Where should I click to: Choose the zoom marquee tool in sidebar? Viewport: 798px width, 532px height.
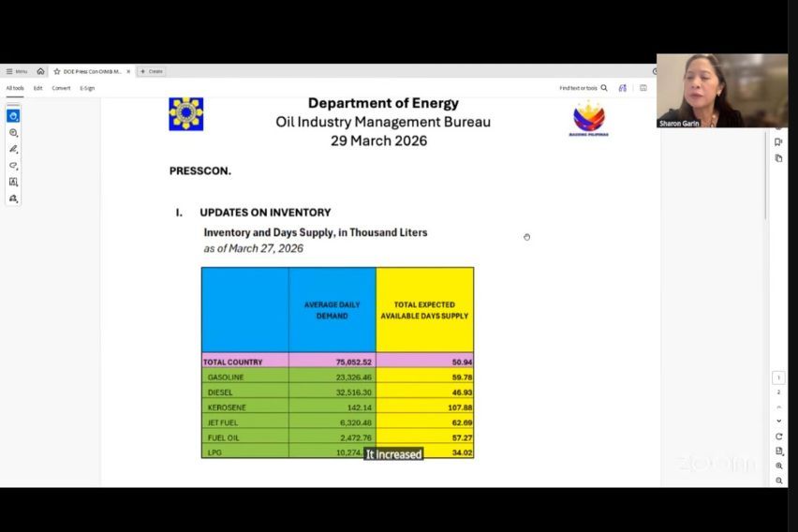coord(13,133)
